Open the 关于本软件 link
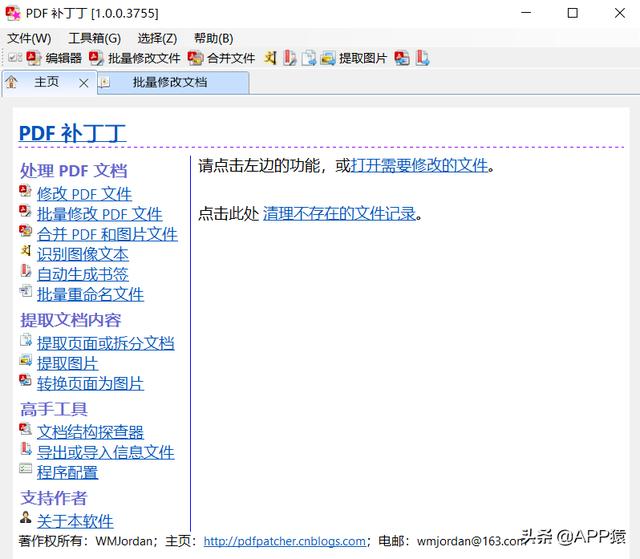The width and height of the screenshot is (640, 559). click(75, 521)
